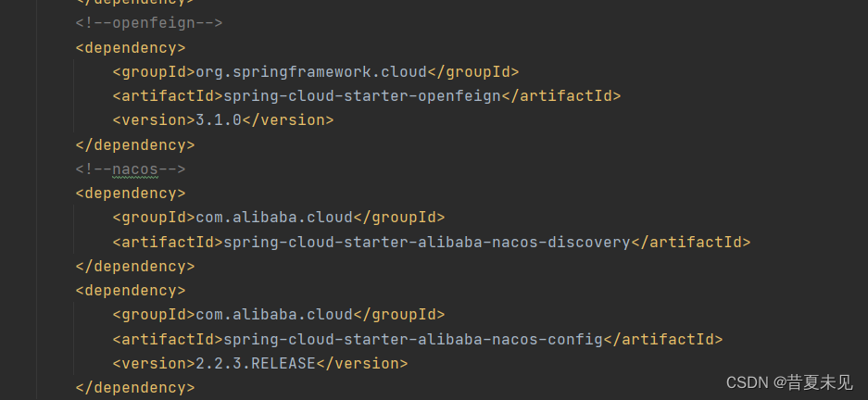868x400 pixels.
Task: Click closing dependency tag after 3.1.0 version
Action: coord(135,145)
